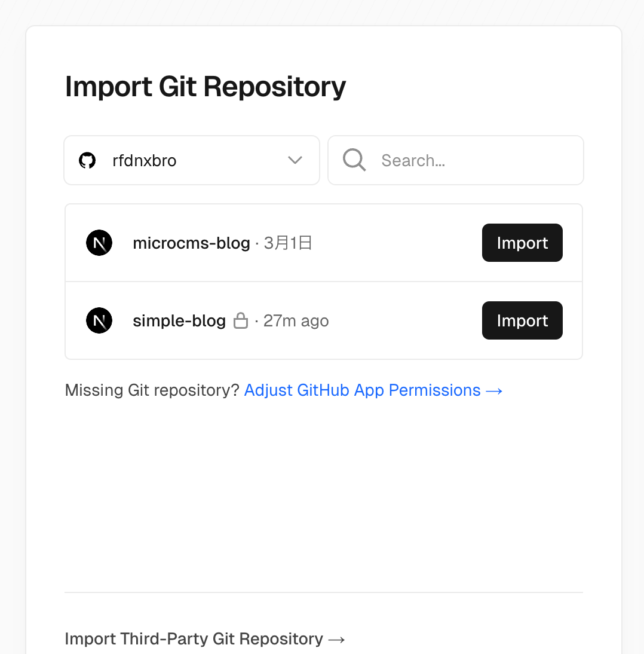Expand the account dropdown chevron
Image resolution: width=644 pixels, height=654 pixels.
295,160
